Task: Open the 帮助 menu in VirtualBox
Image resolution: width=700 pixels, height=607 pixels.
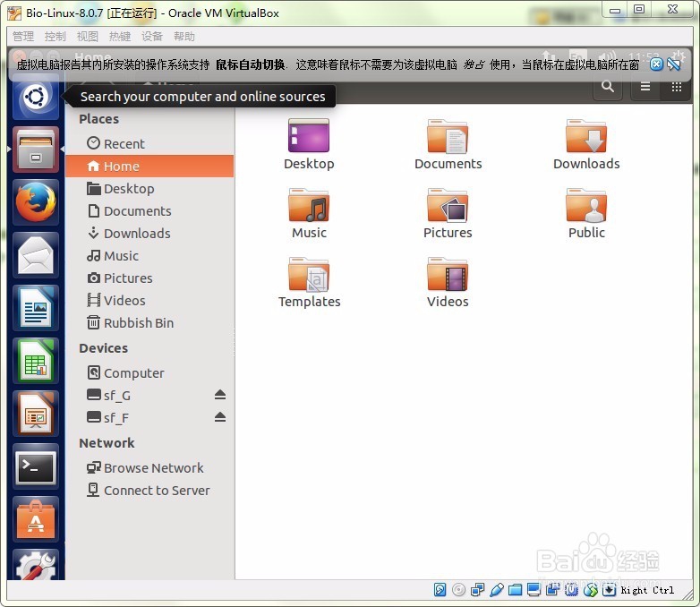Action: pyautogui.click(x=184, y=36)
